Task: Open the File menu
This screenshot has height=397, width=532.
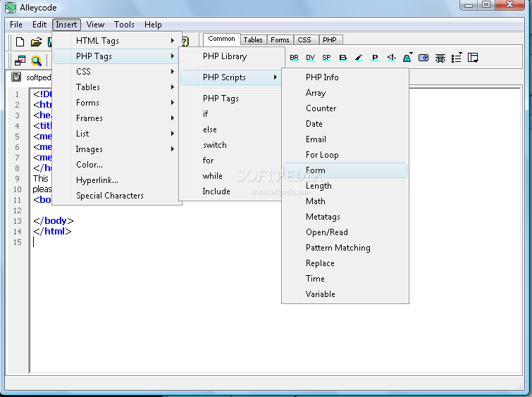Action: (16, 25)
